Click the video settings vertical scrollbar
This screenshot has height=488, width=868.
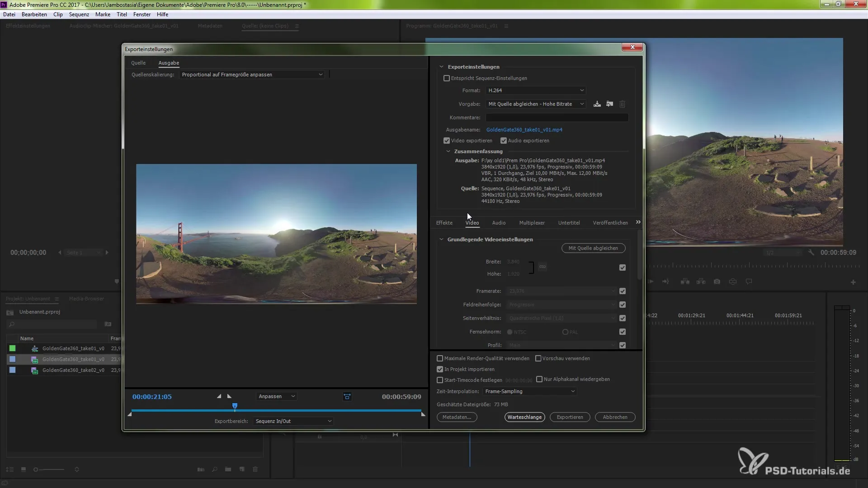639,254
